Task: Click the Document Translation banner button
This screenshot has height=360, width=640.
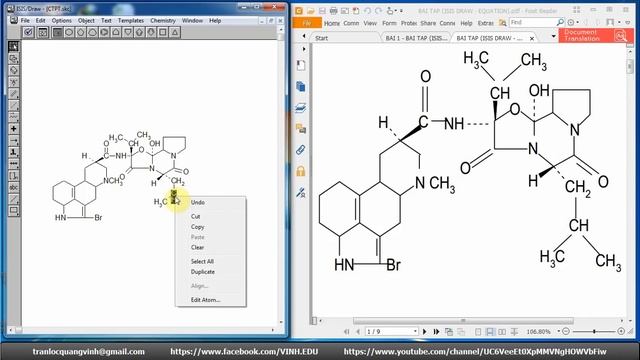Action: pos(596,35)
